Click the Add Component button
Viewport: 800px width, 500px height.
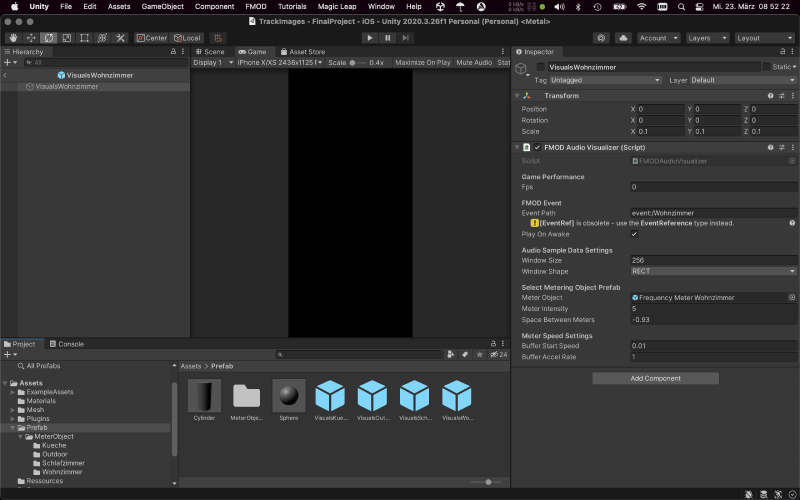(x=655, y=378)
